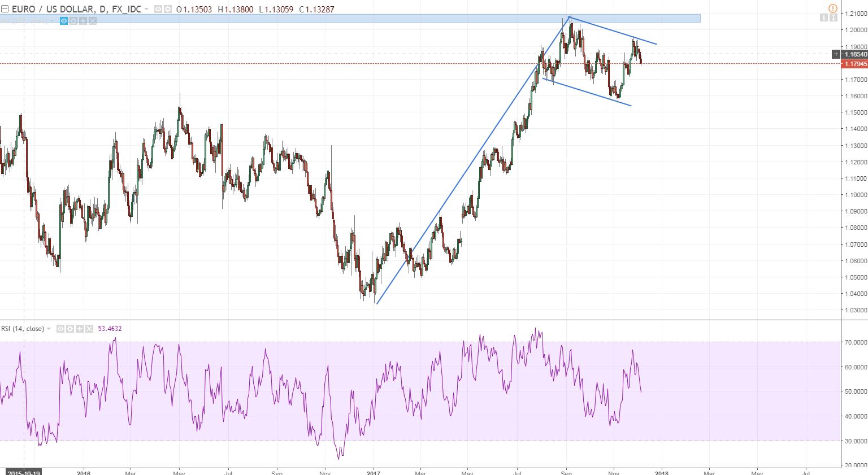Select the upper descending channel line

point(613,30)
